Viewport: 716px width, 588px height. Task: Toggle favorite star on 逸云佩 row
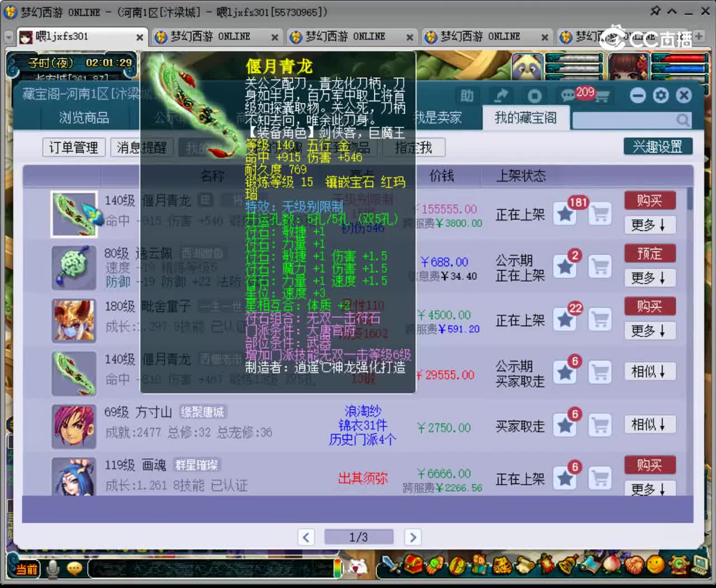tap(566, 267)
